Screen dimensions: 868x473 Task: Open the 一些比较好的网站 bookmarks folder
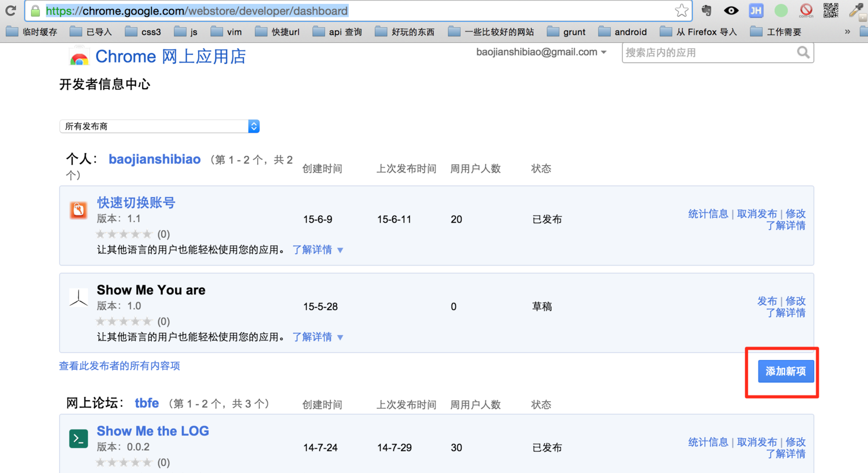tap(492, 32)
